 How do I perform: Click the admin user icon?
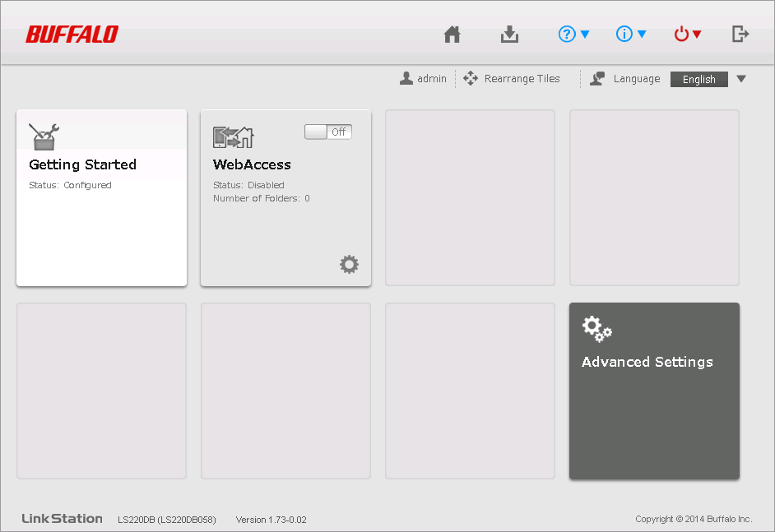[406, 79]
